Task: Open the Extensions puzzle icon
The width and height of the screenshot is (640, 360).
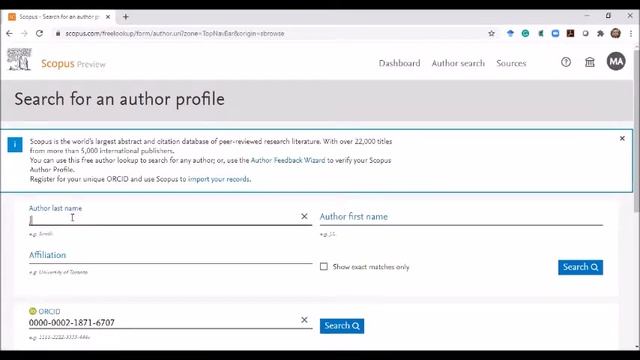Action: (600, 33)
